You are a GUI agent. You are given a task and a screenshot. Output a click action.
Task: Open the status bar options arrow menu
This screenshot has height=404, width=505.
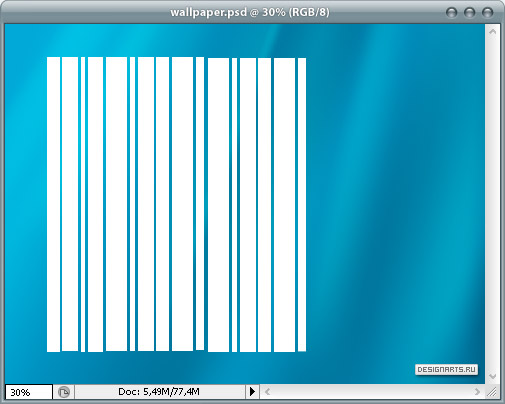pyautogui.click(x=252, y=391)
